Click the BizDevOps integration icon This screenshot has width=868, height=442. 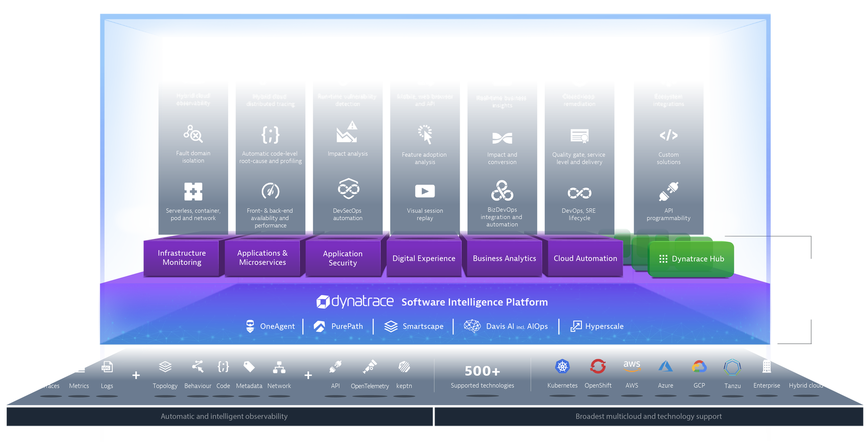[x=502, y=190]
